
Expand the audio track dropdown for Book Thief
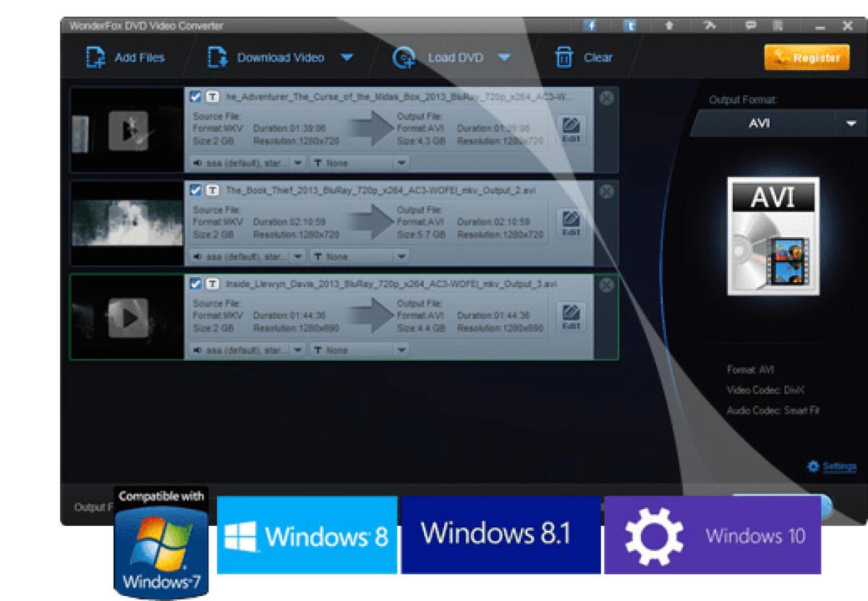coord(299,256)
